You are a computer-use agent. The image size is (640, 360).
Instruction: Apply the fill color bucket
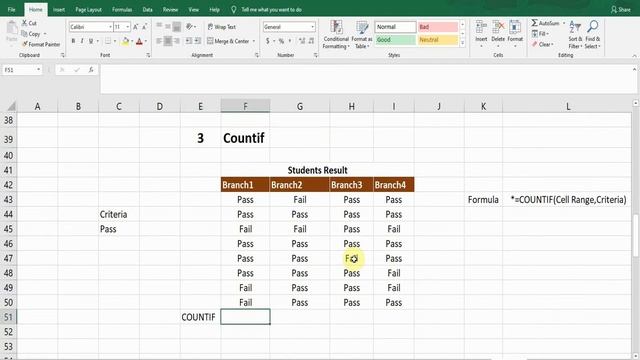point(126,41)
